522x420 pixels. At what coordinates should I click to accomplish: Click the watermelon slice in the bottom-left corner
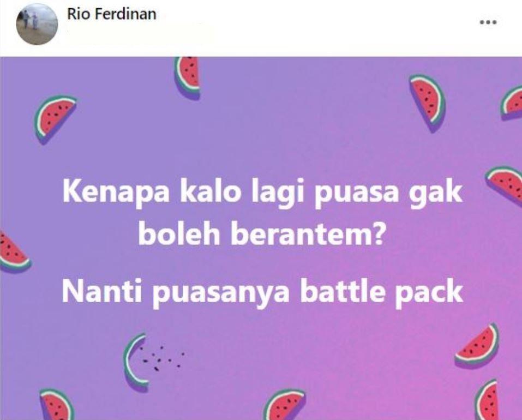coord(57,404)
